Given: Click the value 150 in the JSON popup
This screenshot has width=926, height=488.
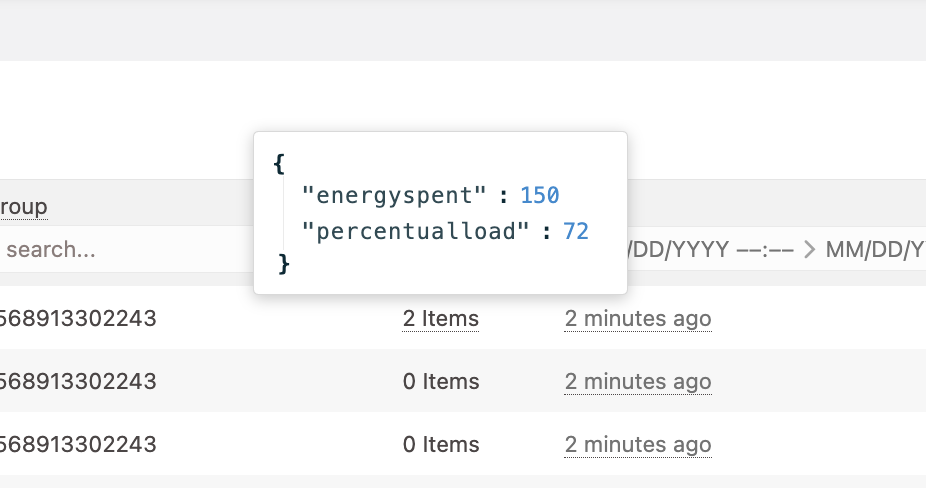Looking at the screenshot, I should [x=539, y=195].
